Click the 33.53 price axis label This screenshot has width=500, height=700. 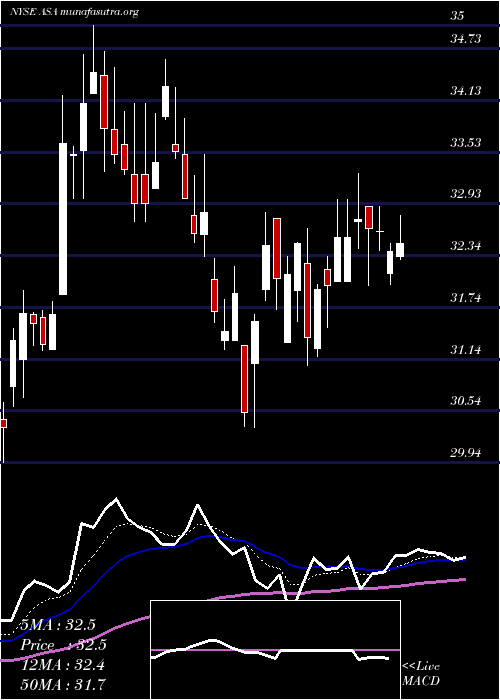[466, 142]
